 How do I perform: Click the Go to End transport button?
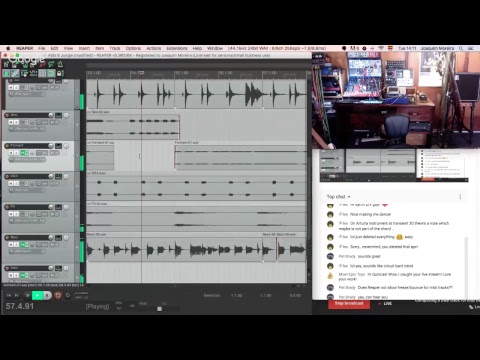click(16, 295)
